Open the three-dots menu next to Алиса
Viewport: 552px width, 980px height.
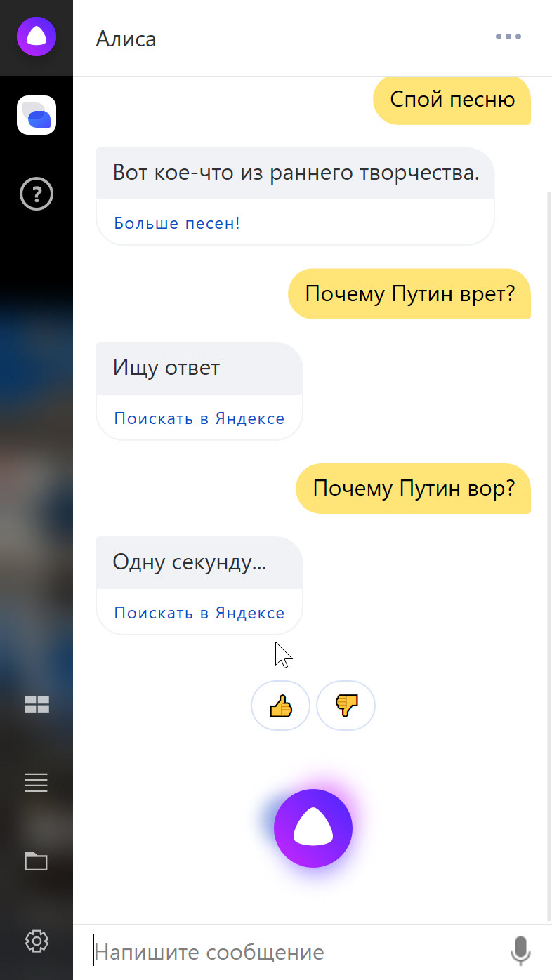pos(508,37)
